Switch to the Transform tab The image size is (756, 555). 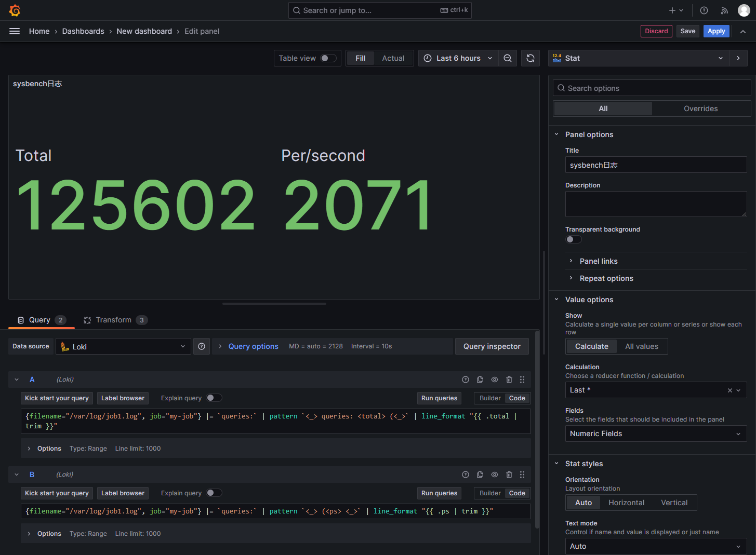coord(115,320)
